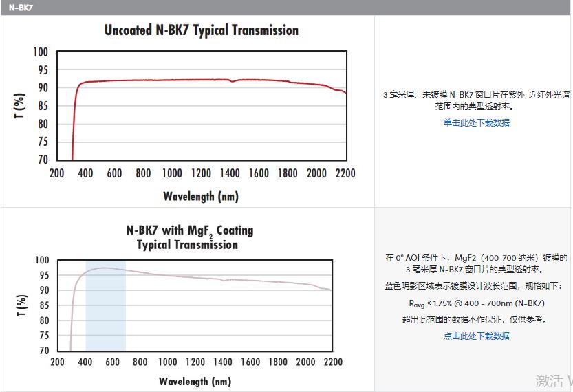Click MgF2 coated download data link

476,336
